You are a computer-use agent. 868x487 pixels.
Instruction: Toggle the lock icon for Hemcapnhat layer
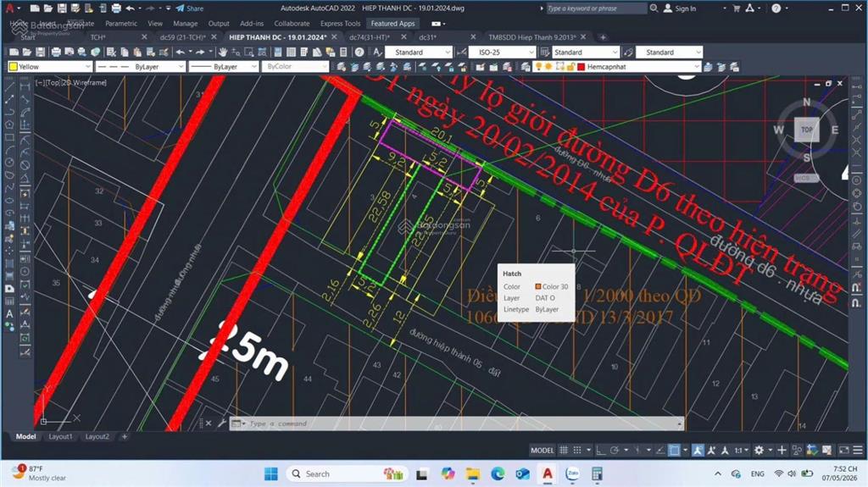coord(570,67)
